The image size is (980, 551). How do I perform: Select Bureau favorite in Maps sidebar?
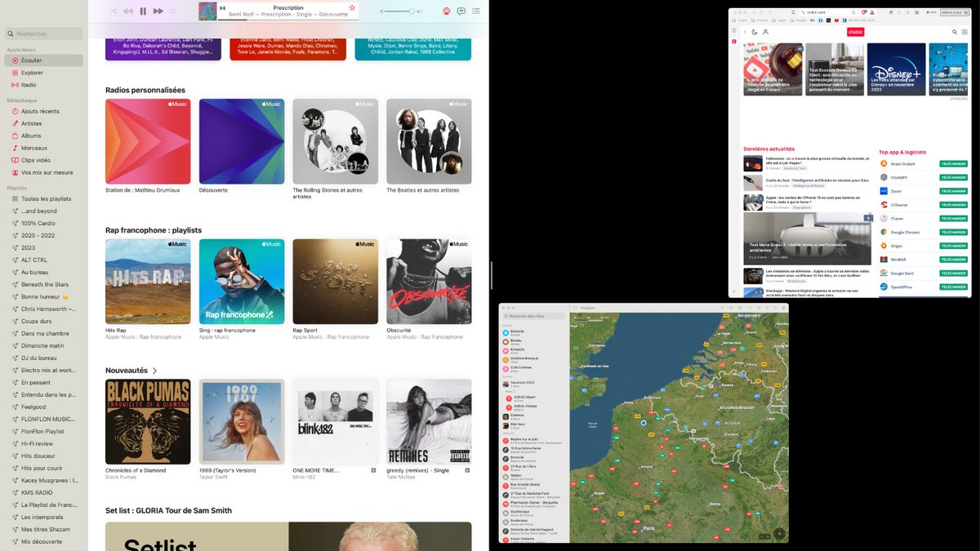[535, 341]
